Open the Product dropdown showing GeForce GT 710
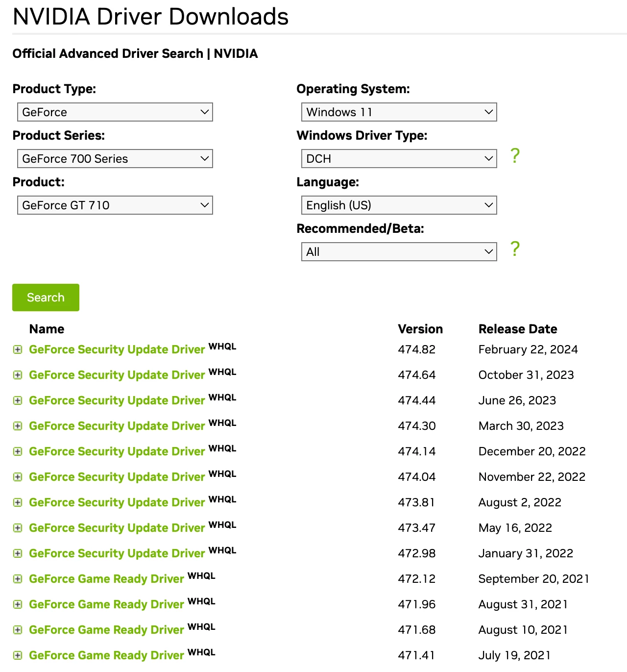Viewport: 627px width, 672px height. [115, 205]
